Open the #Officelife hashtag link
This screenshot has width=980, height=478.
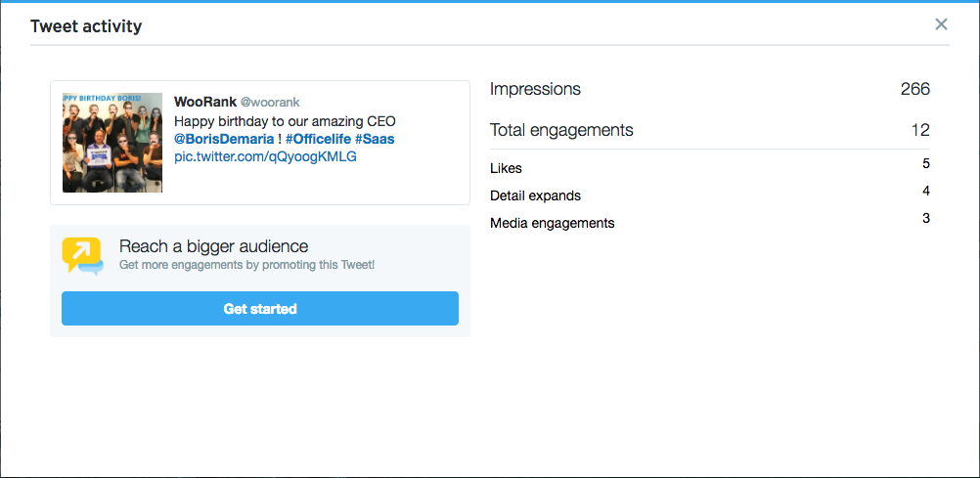coord(318,139)
